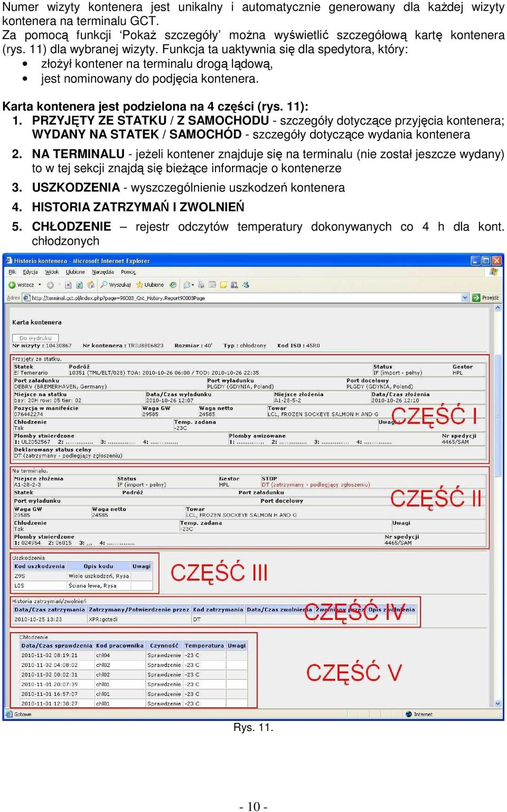The height and width of the screenshot is (812, 507).
Task: Click the scrollbar up arrow
Action: coord(497,308)
